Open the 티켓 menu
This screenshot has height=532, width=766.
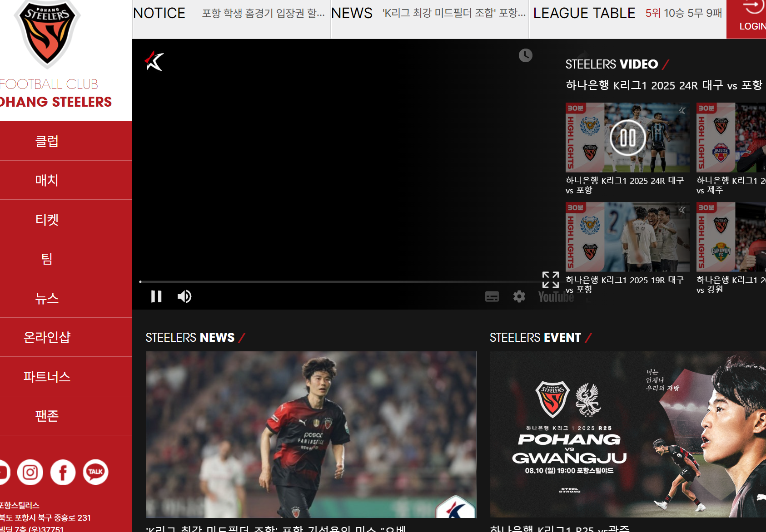click(47, 220)
